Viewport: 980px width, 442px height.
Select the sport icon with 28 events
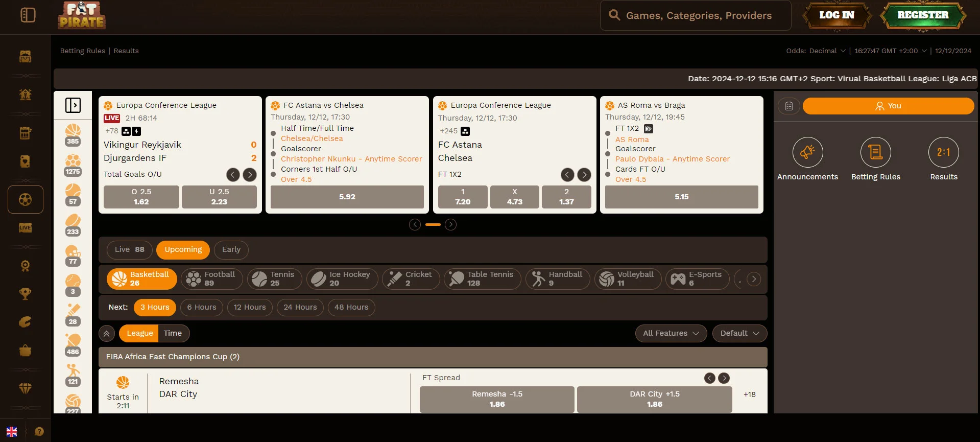[73, 315]
